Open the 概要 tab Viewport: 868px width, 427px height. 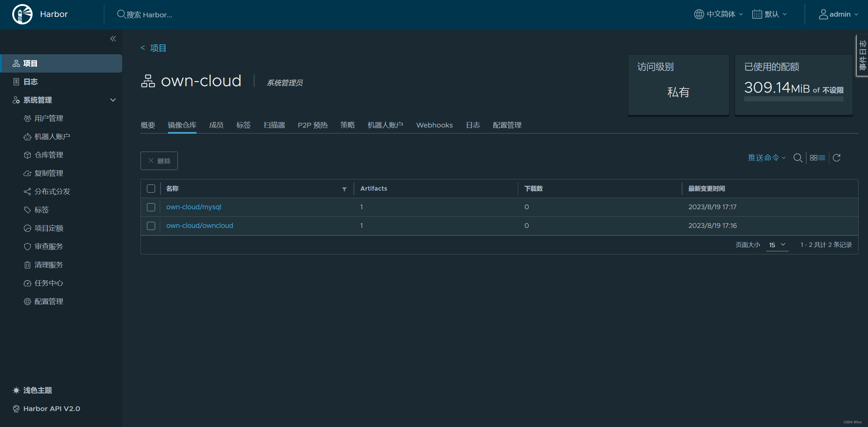[148, 125]
